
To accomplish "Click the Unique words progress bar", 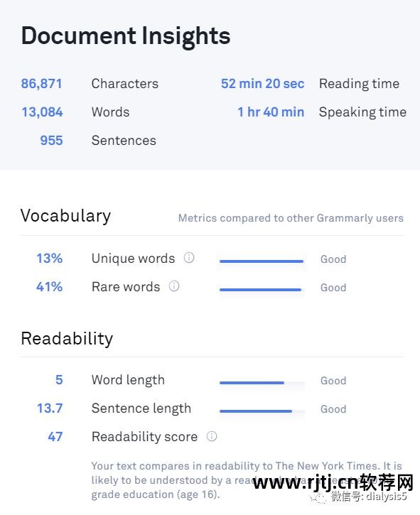I will [x=262, y=261].
